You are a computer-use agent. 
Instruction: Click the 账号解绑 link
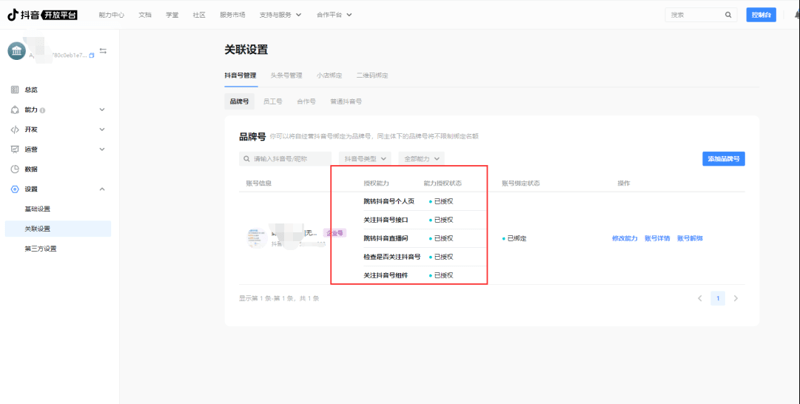(x=690, y=238)
